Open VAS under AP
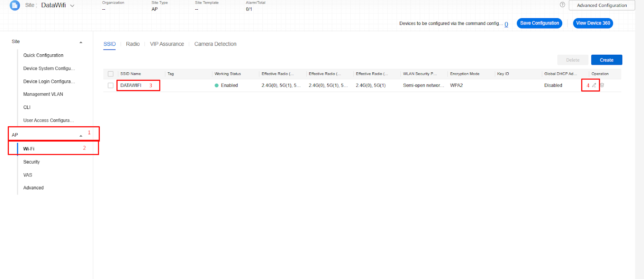This screenshot has width=644, height=279. (x=28, y=175)
